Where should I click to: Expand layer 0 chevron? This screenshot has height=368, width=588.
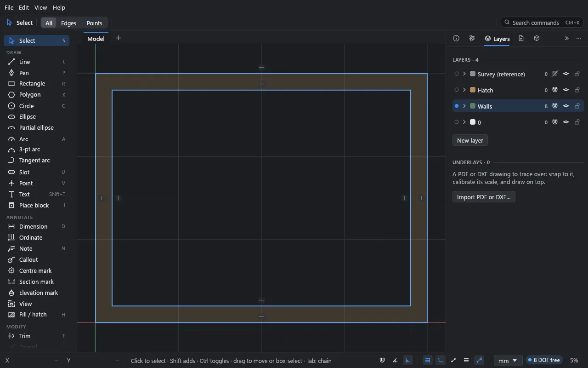(464, 122)
